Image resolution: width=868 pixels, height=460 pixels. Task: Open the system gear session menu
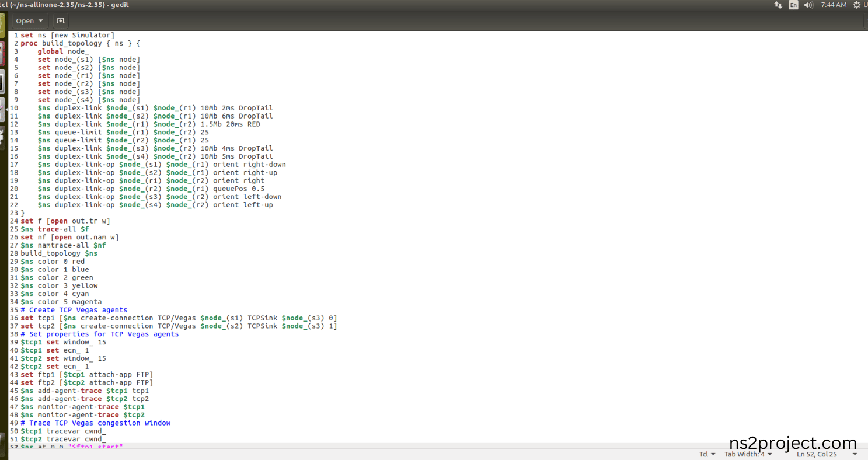(856, 5)
